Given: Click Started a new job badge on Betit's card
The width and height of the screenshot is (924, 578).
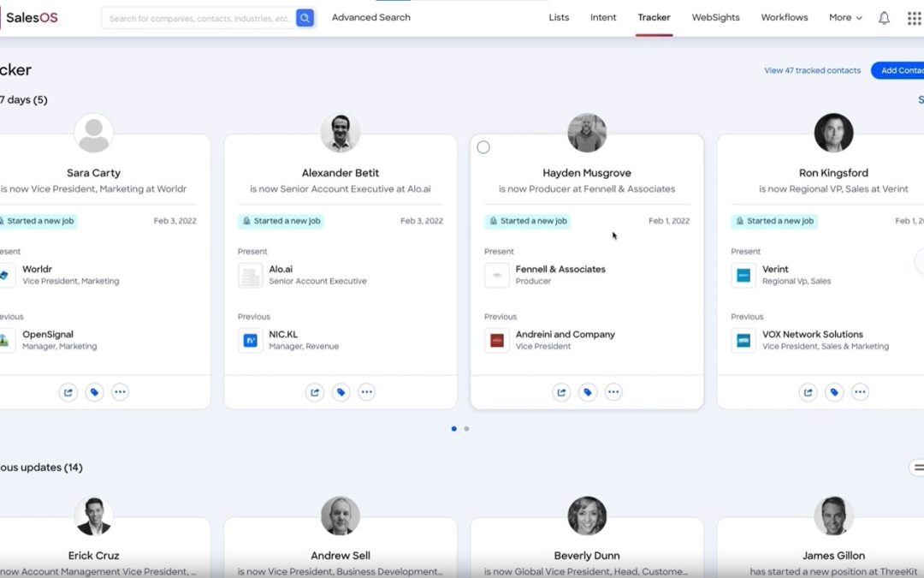Looking at the screenshot, I should [281, 221].
